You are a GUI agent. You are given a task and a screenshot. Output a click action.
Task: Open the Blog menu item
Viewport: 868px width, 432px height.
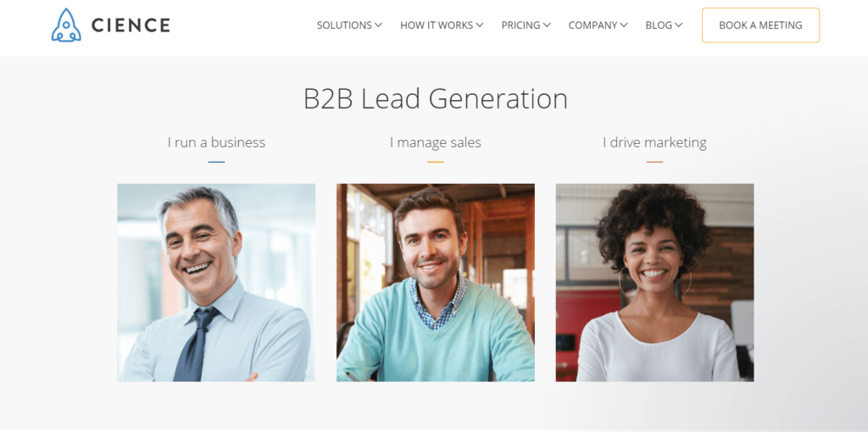pyautogui.click(x=659, y=25)
